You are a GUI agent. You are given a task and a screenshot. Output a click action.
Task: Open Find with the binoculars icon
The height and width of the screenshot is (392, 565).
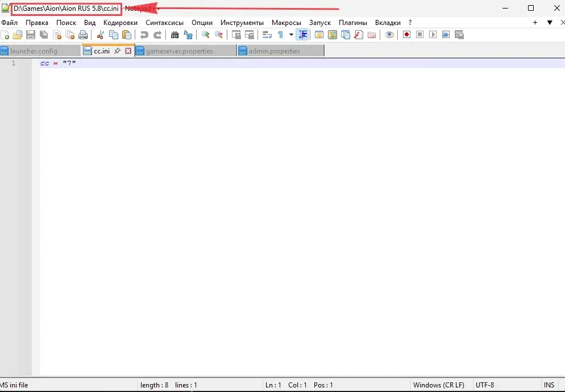tap(175, 35)
